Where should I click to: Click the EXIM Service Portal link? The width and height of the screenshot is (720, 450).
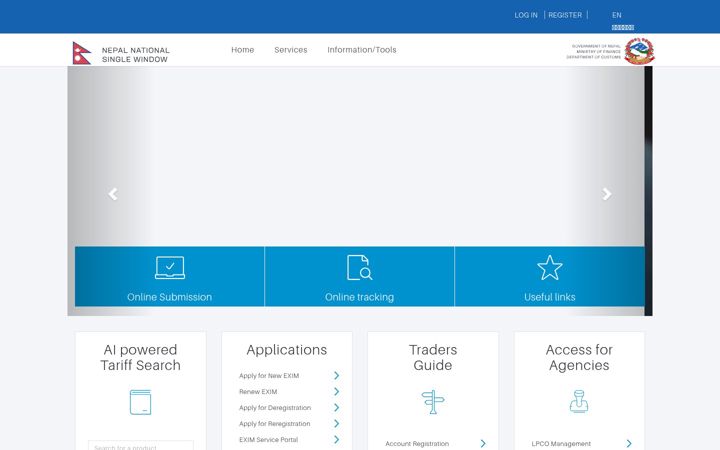click(269, 439)
